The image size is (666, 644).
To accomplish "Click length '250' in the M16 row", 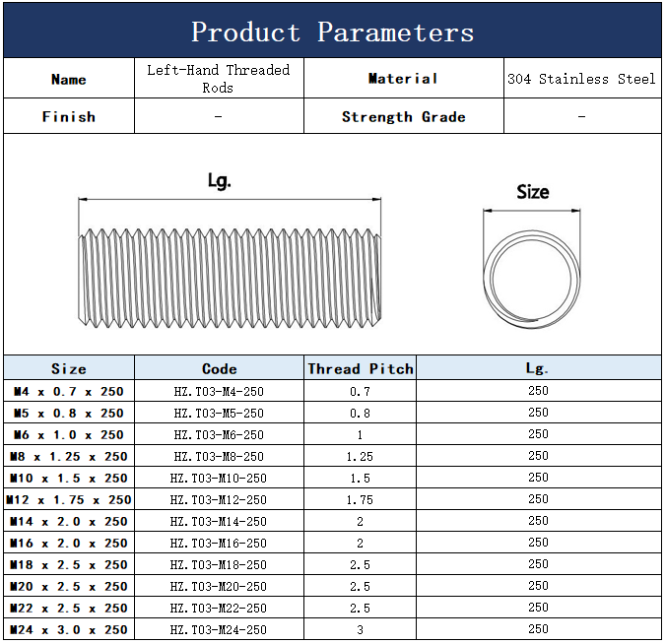I will click(x=539, y=543).
